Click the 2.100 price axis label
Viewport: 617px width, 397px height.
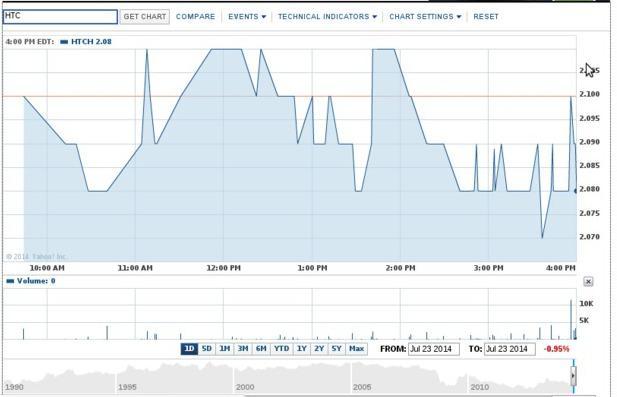[589, 94]
